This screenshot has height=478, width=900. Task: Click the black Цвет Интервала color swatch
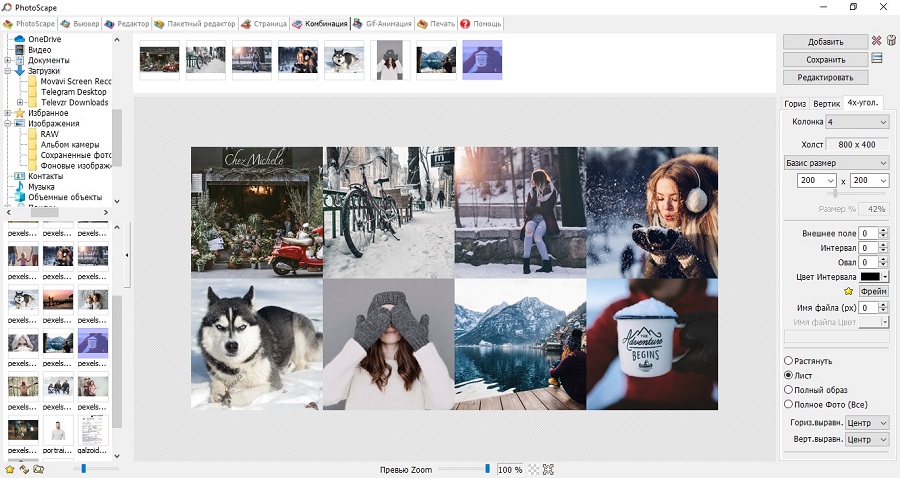click(x=870, y=277)
